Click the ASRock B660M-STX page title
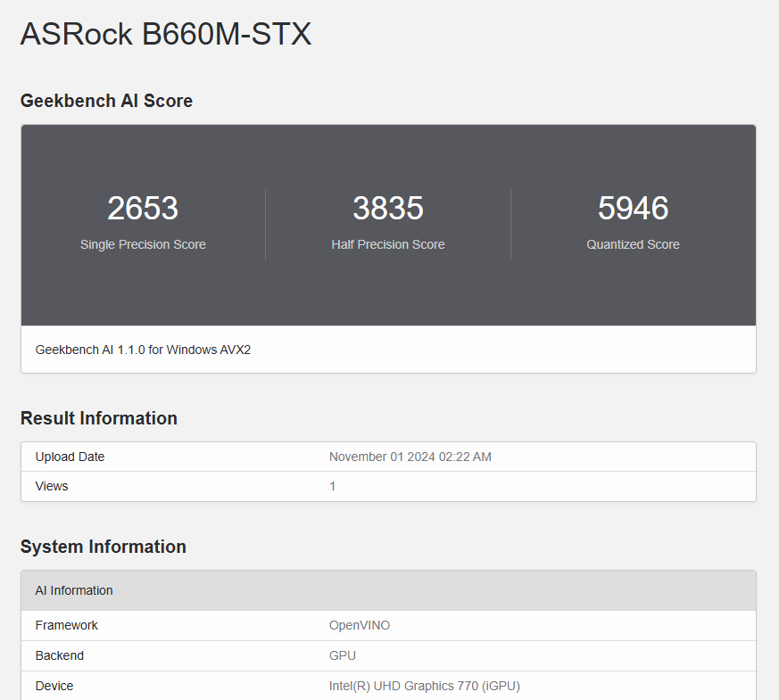Screen dimensions: 779x700 pyautogui.click(x=166, y=34)
